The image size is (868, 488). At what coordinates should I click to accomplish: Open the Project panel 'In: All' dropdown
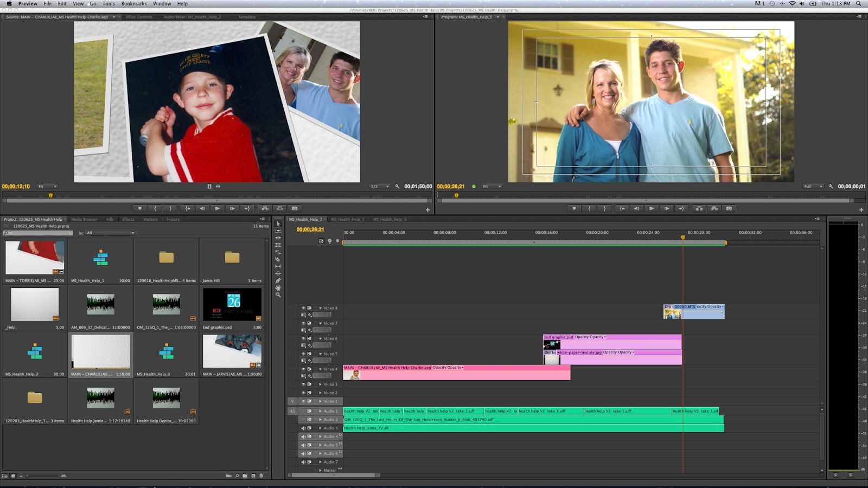coord(111,233)
